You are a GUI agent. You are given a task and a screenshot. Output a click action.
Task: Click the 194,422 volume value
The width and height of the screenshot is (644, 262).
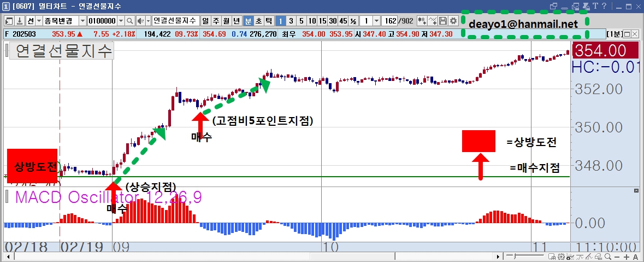157,34
